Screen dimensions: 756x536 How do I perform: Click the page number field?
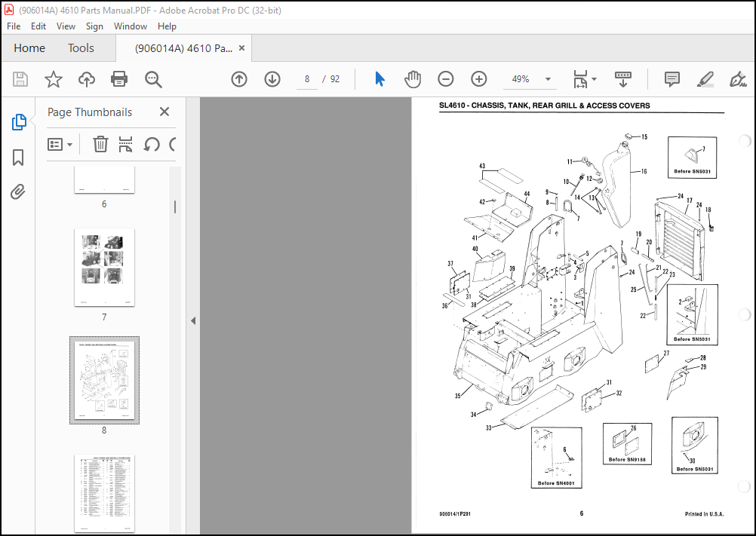(307, 79)
